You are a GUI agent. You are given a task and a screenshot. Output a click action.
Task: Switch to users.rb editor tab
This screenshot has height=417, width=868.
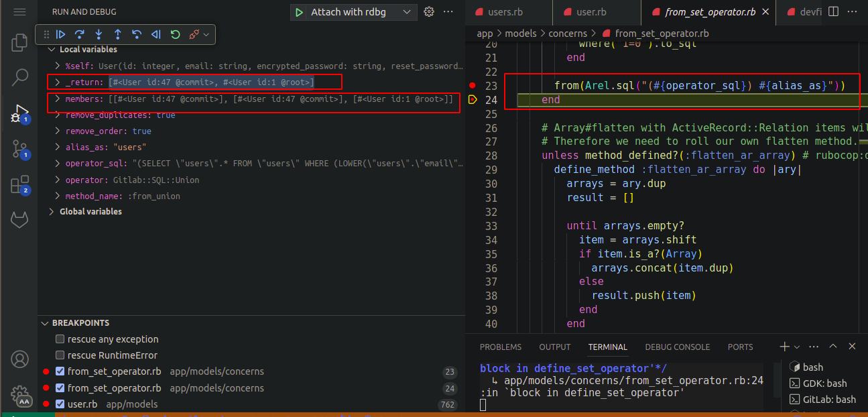pyautogui.click(x=509, y=12)
